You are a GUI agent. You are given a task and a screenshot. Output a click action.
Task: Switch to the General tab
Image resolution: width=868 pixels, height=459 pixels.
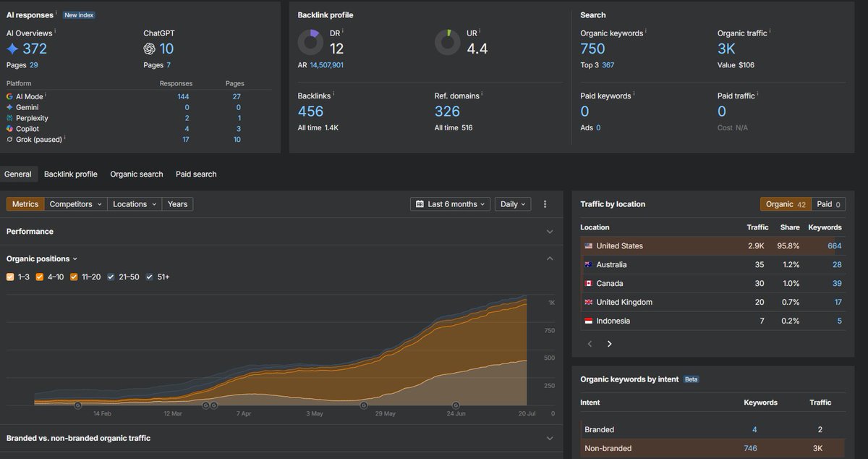click(x=18, y=174)
